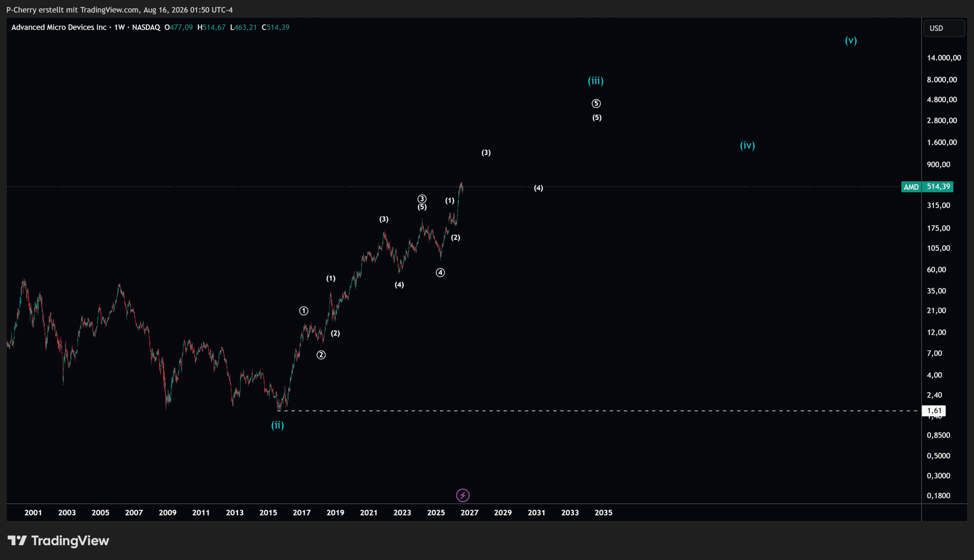Select the circled wave 2 label
Viewport: 974px width, 560px height.
[x=321, y=355]
